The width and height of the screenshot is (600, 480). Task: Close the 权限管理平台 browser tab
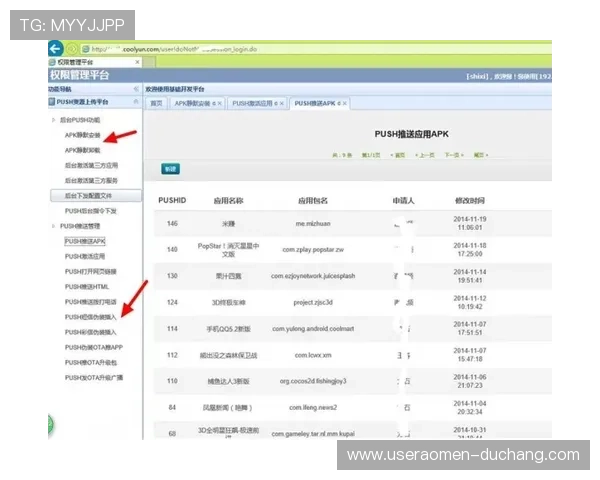(x=137, y=62)
